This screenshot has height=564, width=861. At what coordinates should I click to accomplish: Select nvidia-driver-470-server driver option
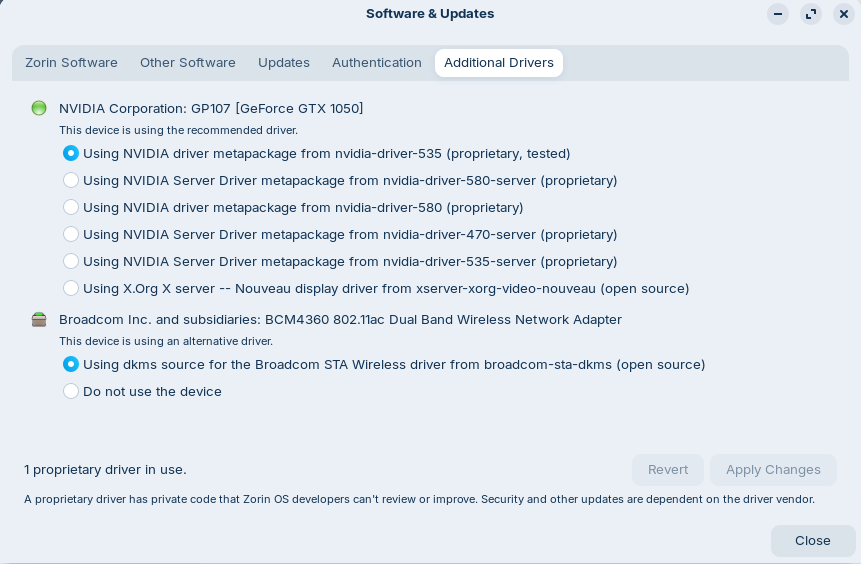pyautogui.click(x=71, y=234)
